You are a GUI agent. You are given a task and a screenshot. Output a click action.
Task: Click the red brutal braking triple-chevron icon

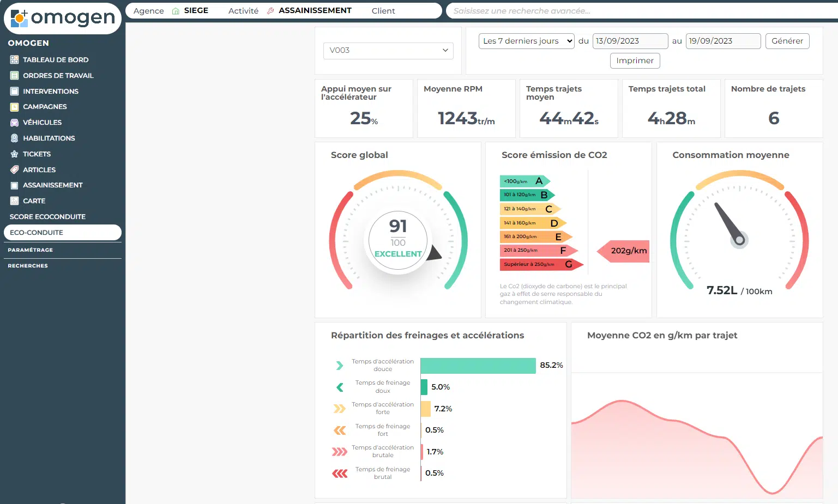click(340, 473)
